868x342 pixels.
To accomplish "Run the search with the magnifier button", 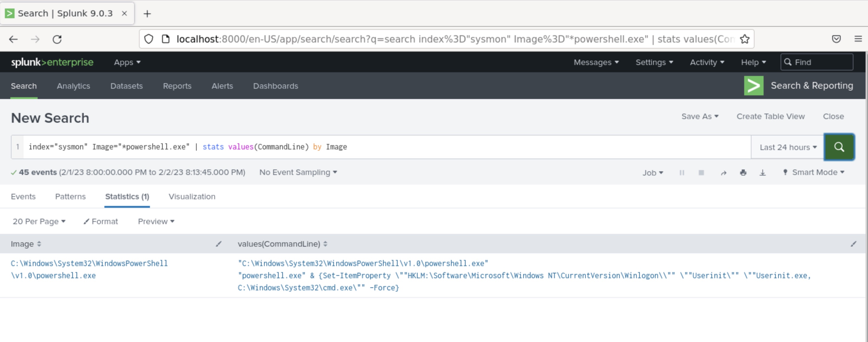I will click(x=839, y=147).
